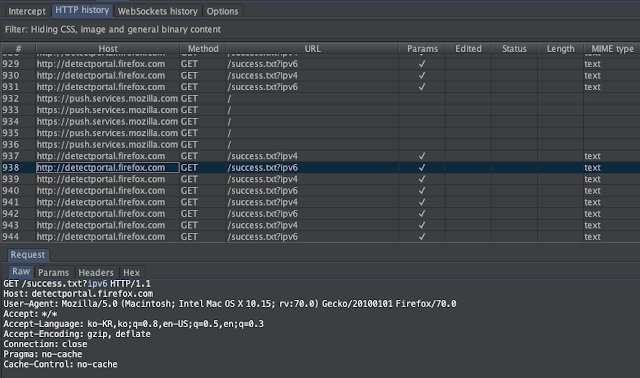
Task: Select request 940 success.txt?ipv6 row
Action: pyautogui.click(x=320, y=191)
